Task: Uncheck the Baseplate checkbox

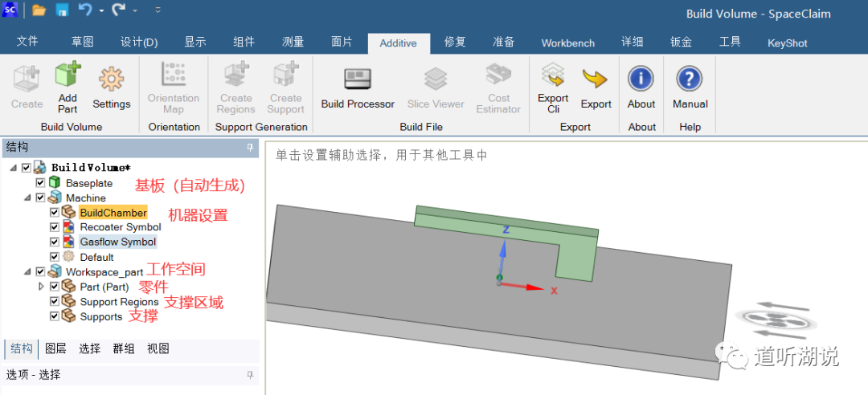Action: [40, 182]
